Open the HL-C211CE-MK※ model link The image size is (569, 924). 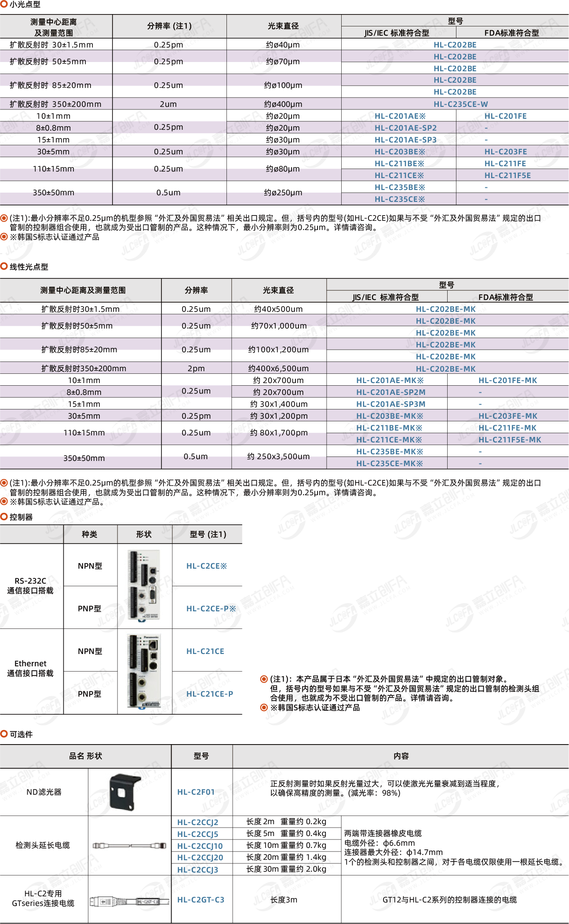(x=389, y=440)
